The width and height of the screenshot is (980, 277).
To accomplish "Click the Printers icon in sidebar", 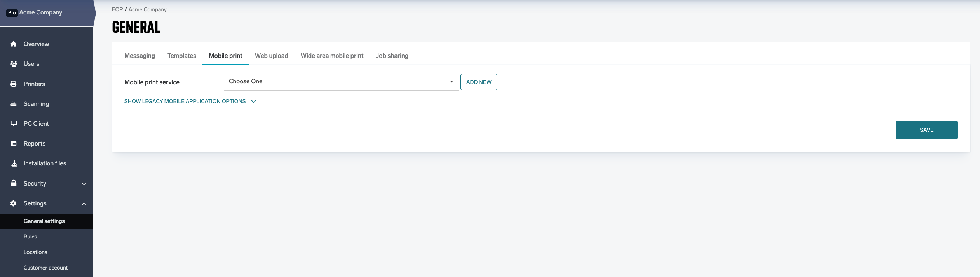I will [14, 84].
